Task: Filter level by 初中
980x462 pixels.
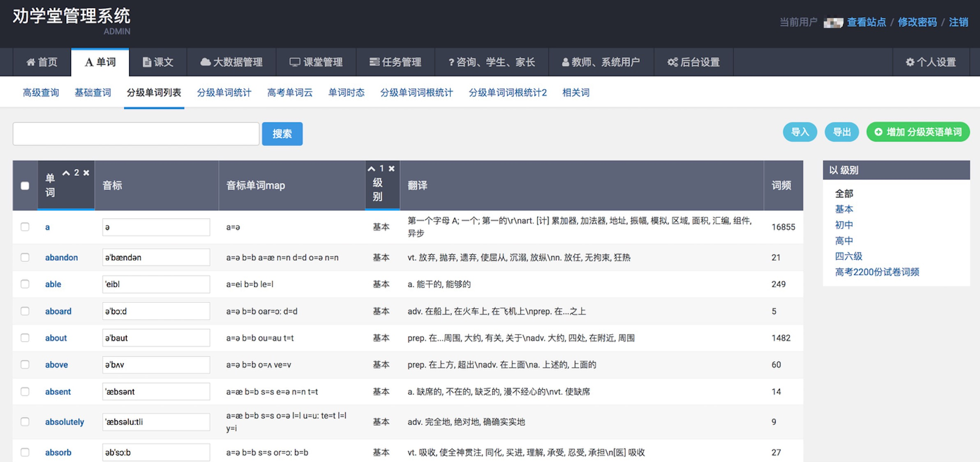Action: tap(844, 225)
